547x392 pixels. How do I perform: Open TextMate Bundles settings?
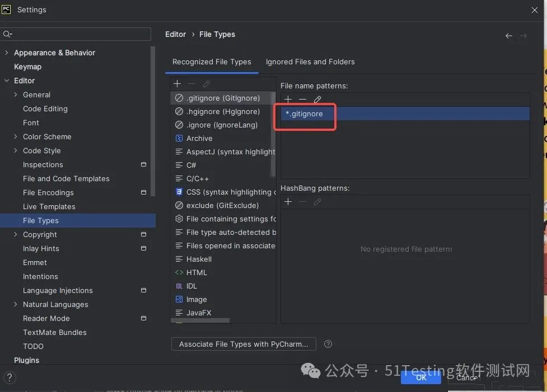pos(55,332)
